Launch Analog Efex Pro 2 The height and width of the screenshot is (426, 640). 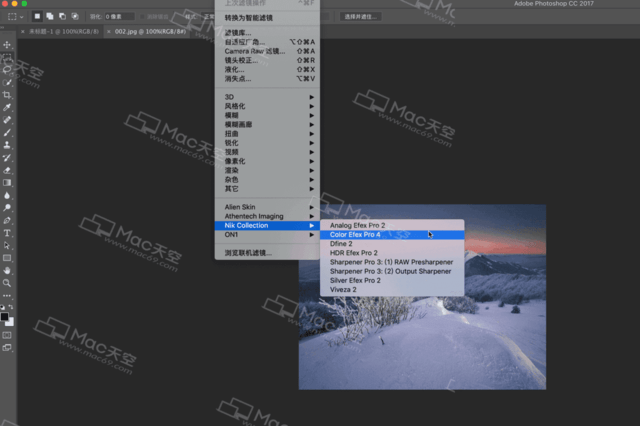(x=392, y=225)
